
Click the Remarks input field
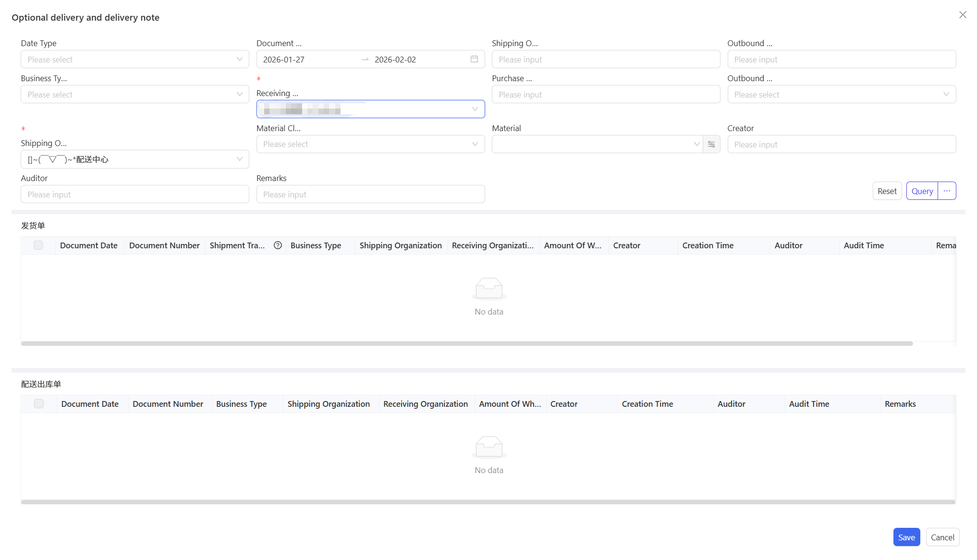point(370,194)
